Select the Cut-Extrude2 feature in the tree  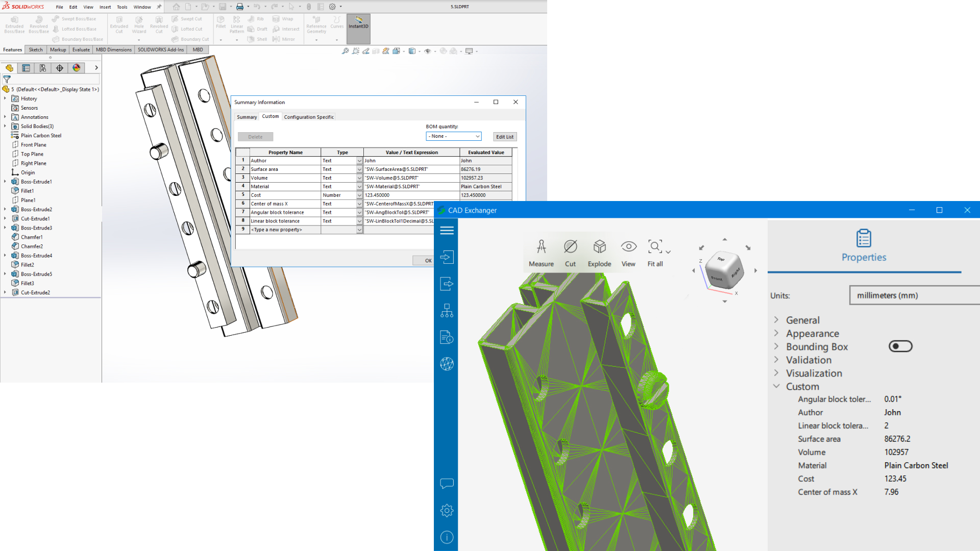pos(35,292)
